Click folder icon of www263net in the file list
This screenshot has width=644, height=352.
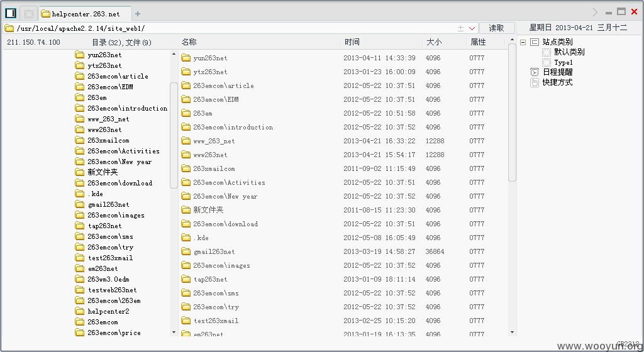click(186, 155)
